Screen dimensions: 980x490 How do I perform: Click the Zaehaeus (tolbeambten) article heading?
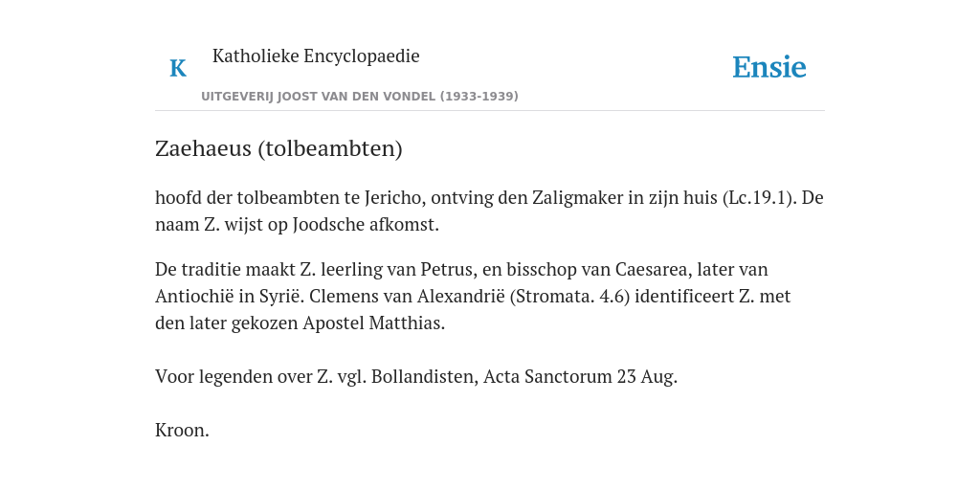(278, 148)
